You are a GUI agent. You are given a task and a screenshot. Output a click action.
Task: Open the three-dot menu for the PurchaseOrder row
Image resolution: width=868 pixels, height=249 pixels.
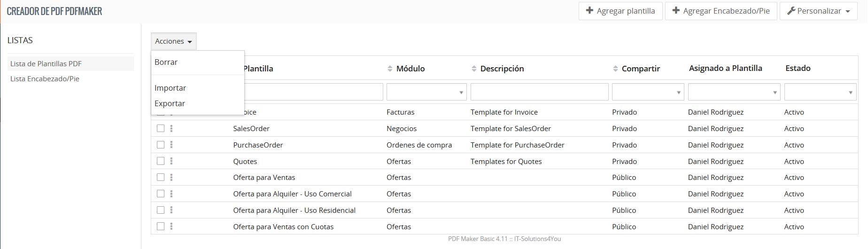click(x=171, y=145)
